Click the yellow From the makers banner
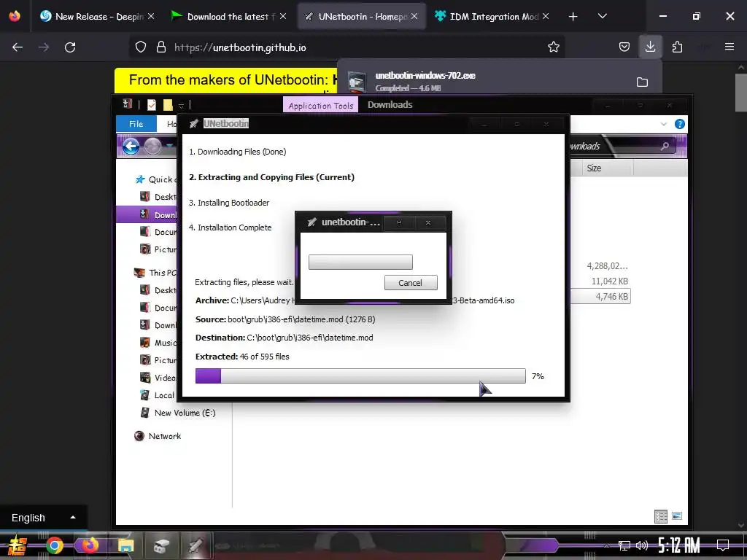 226,80
